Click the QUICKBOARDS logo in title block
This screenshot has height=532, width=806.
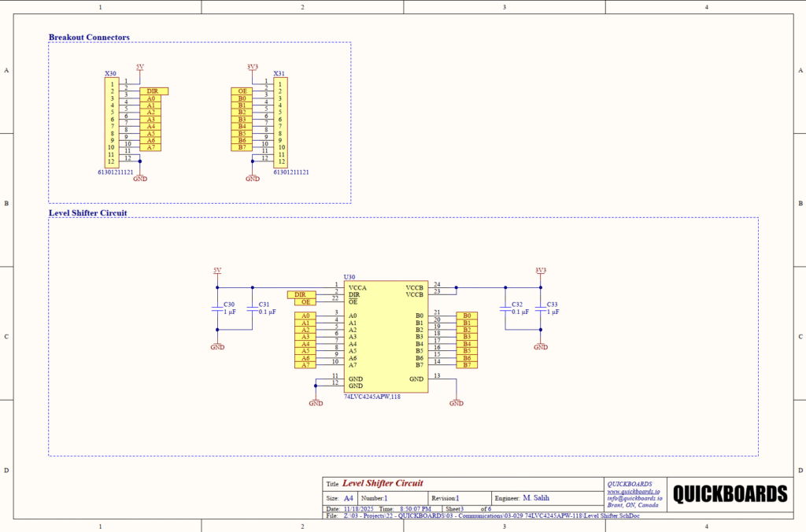click(730, 493)
